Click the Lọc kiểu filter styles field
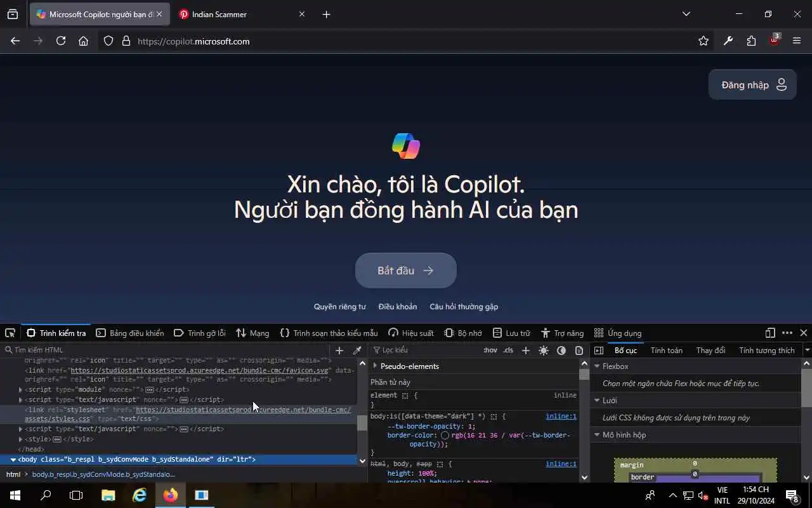812x508 pixels. click(x=425, y=350)
